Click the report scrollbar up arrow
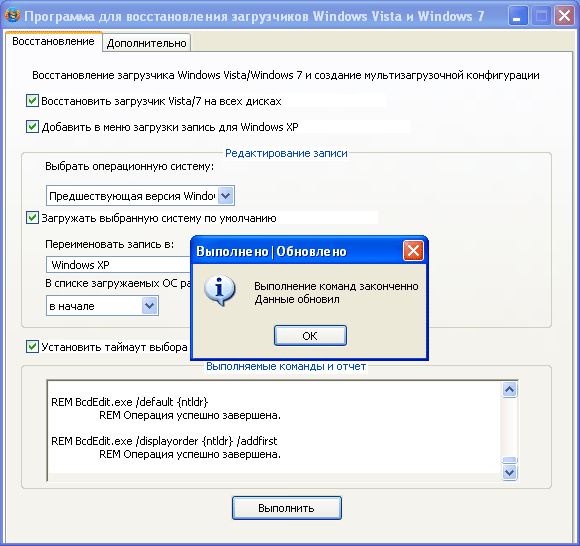This screenshot has width=580, height=546. point(509,389)
